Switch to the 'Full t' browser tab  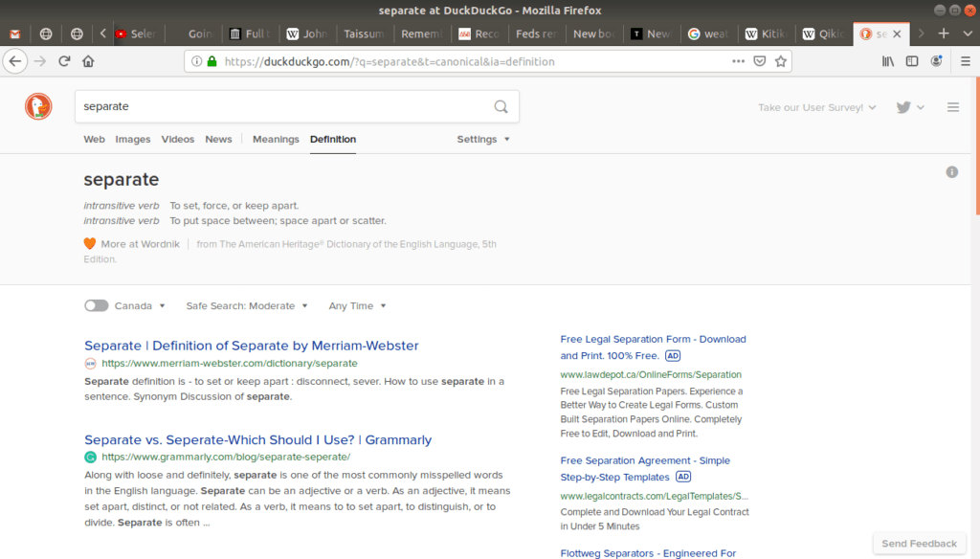coord(250,34)
